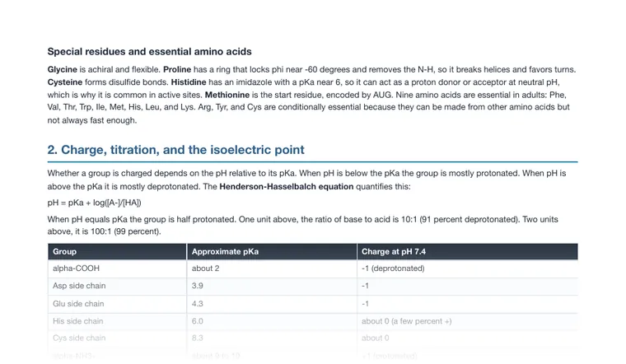Click the alpha-COOH table cell
This screenshot has width=626, height=364.
click(x=117, y=268)
